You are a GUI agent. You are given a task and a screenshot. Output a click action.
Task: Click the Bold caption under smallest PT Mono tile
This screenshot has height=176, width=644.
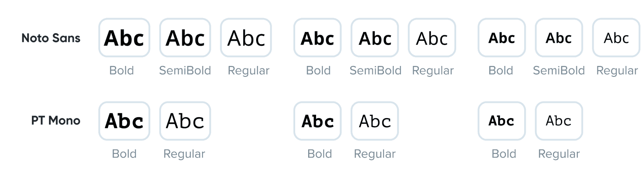(x=504, y=154)
